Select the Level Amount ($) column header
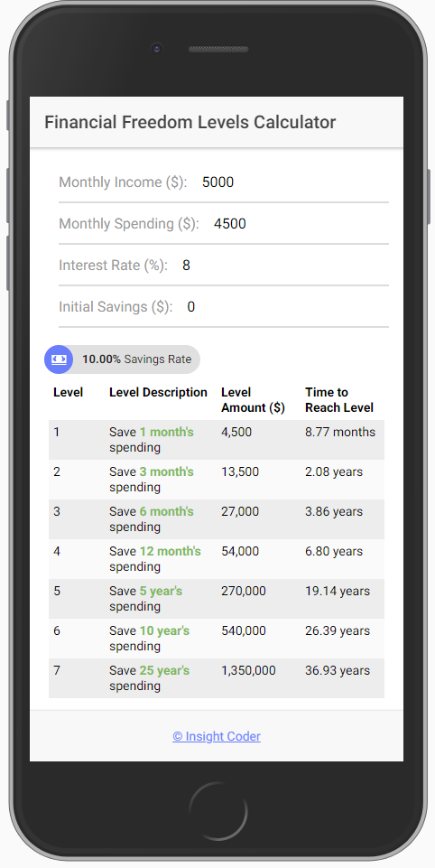 [253, 400]
